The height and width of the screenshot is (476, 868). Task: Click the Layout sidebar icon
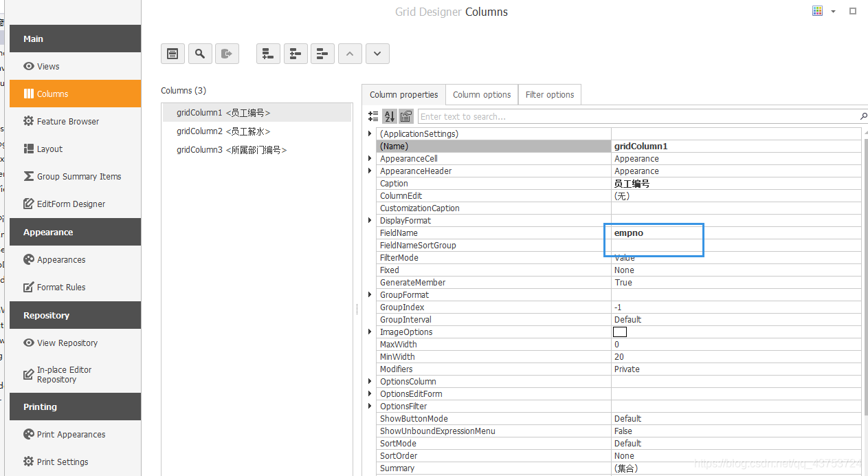click(x=28, y=149)
